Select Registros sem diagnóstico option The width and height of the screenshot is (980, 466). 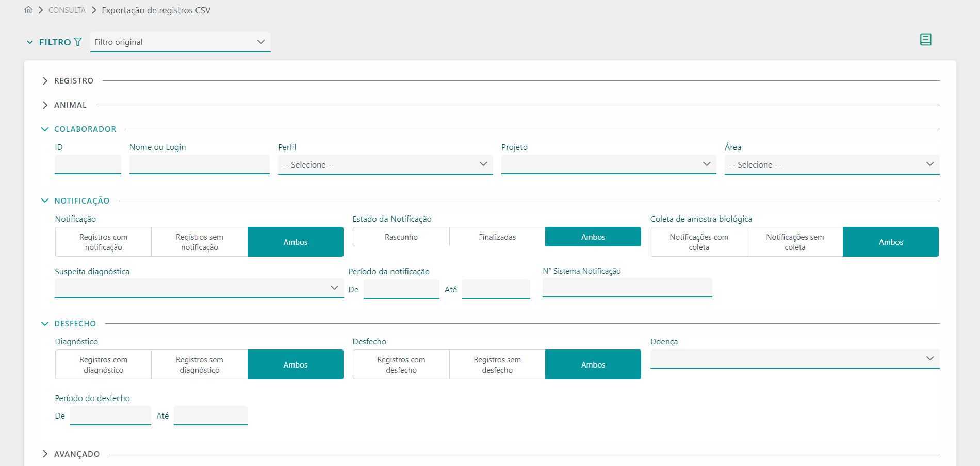200,364
